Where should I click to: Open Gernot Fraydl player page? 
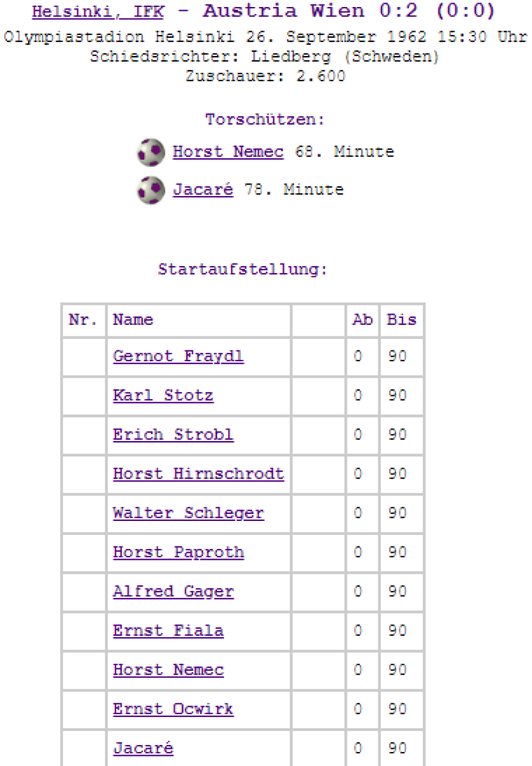pyautogui.click(x=178, y=356)
